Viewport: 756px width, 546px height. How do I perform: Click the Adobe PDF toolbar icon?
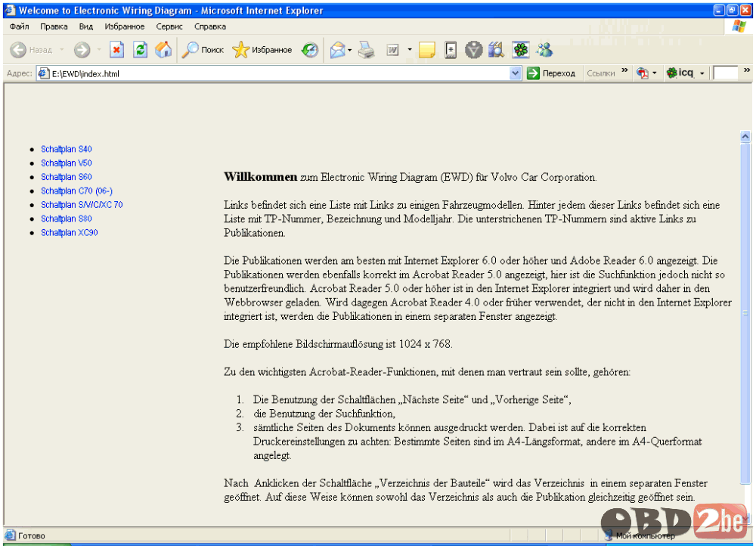click(x=642, y=73)
